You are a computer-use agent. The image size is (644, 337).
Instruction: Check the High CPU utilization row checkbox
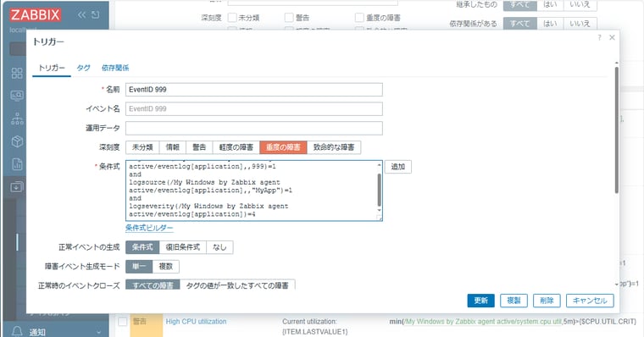pyautogui.click(x=122, y=322)
